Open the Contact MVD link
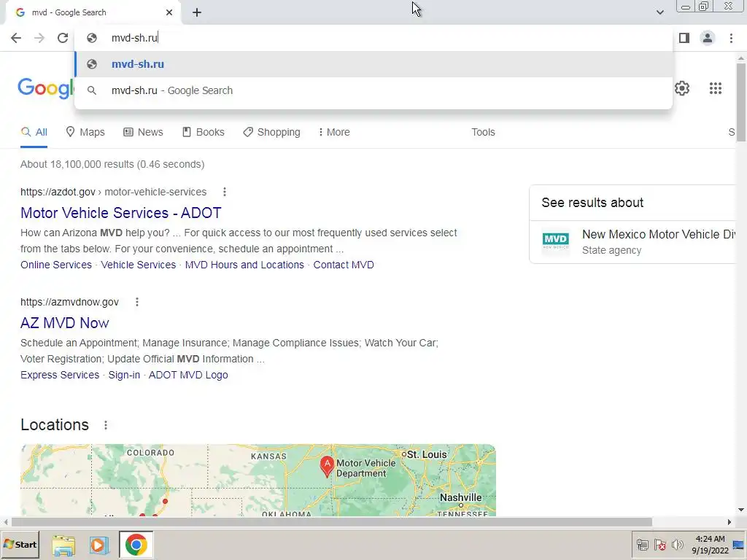Image resolution: width=747 pixels, height=560 pixels. pyautogui.click(x=344, y=265)
